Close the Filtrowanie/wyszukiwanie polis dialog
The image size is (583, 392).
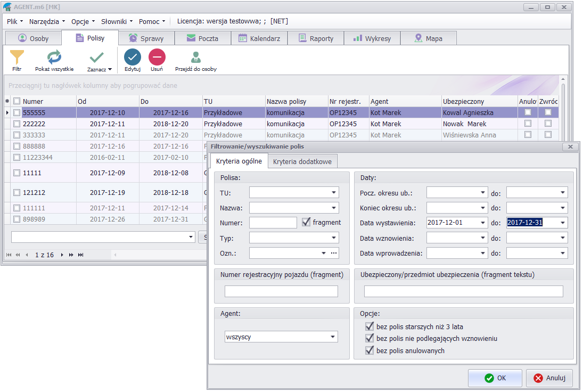(x=570, y=147)
